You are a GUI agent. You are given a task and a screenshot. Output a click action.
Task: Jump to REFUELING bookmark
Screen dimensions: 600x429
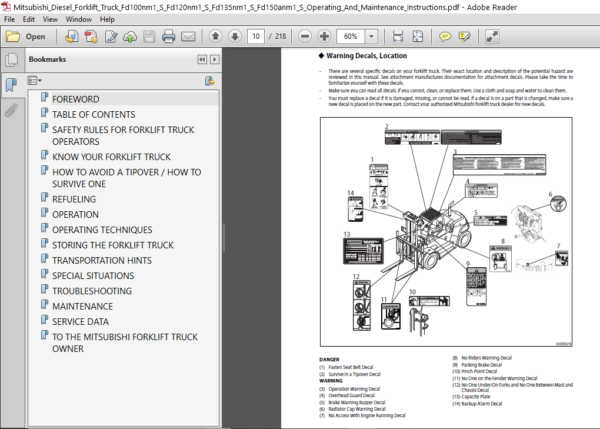point(74,199)
